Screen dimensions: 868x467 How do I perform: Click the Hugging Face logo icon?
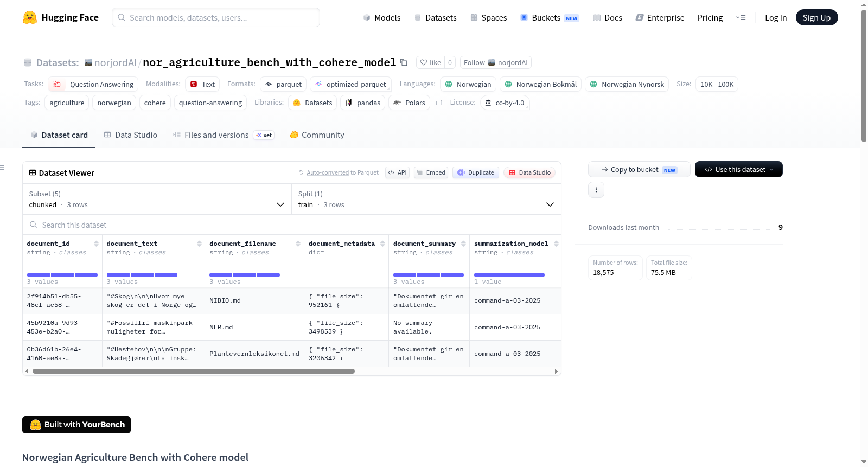point(30,17)
